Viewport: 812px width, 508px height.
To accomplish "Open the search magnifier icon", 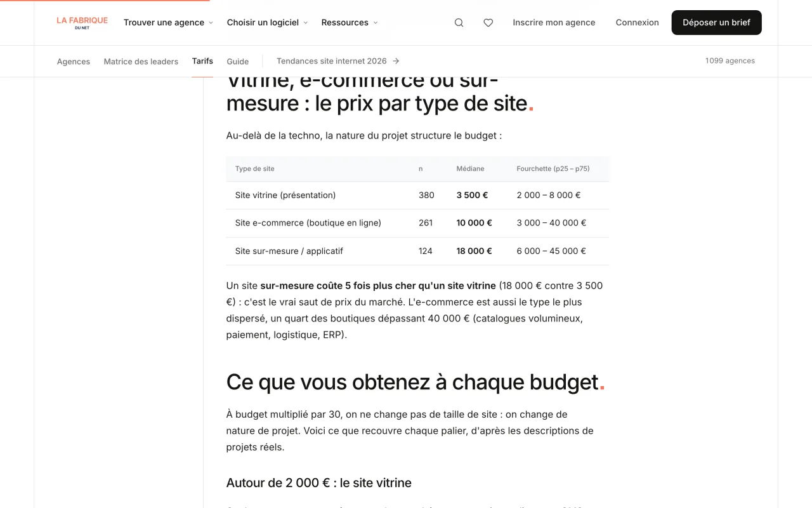I will click(x=459, y=23).
